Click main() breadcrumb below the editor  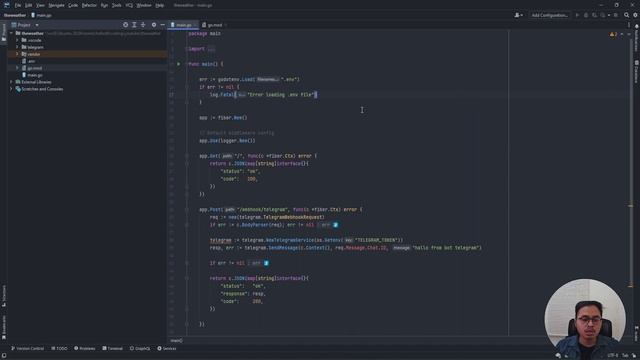[176, 340]
